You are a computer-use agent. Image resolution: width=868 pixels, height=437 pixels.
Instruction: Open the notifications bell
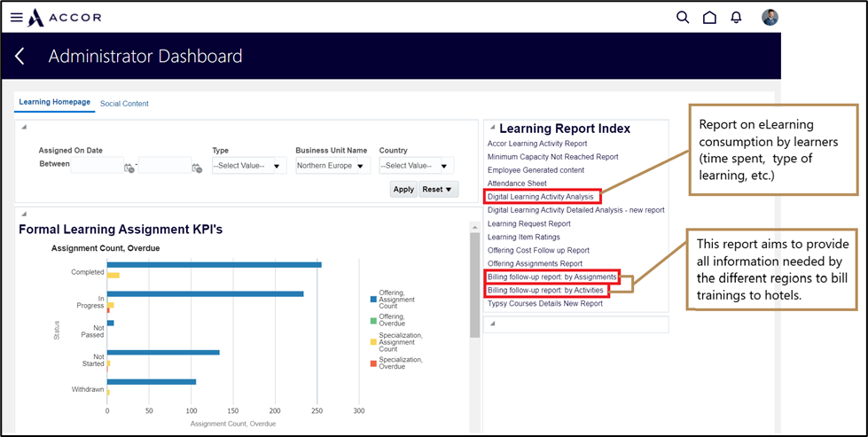(x=736, y=18)
